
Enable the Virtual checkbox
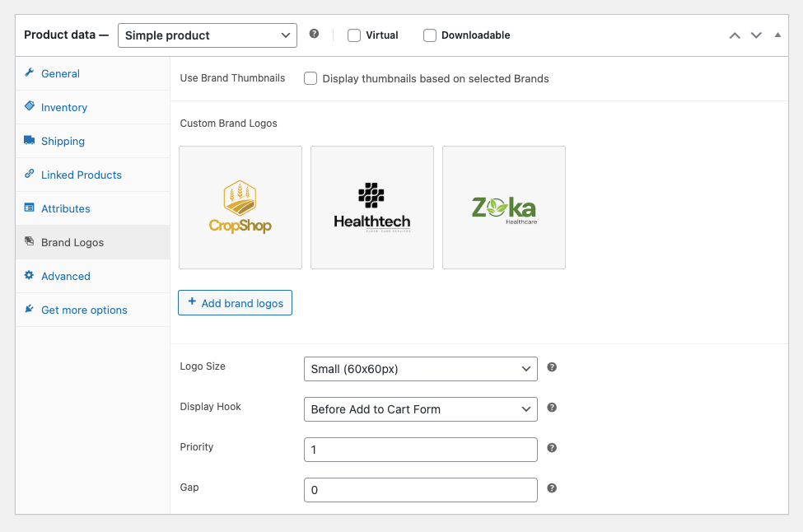click(x=354, y=35)
